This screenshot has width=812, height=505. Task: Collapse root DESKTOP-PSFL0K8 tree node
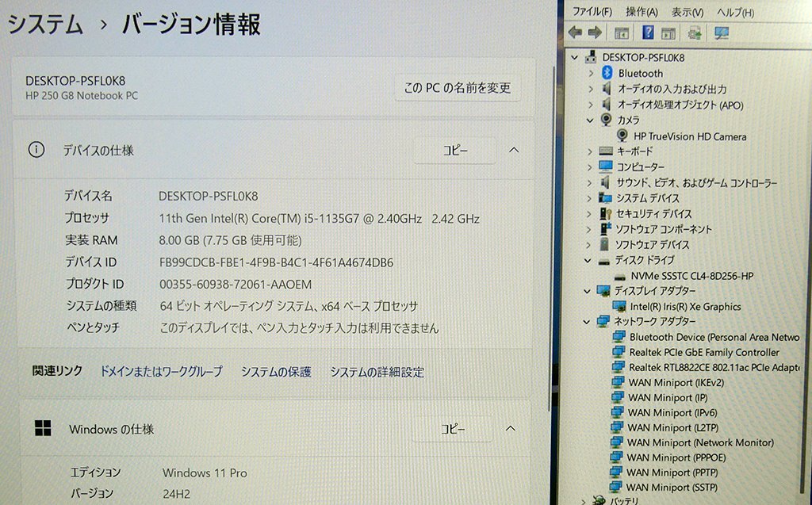pos(574,58)
